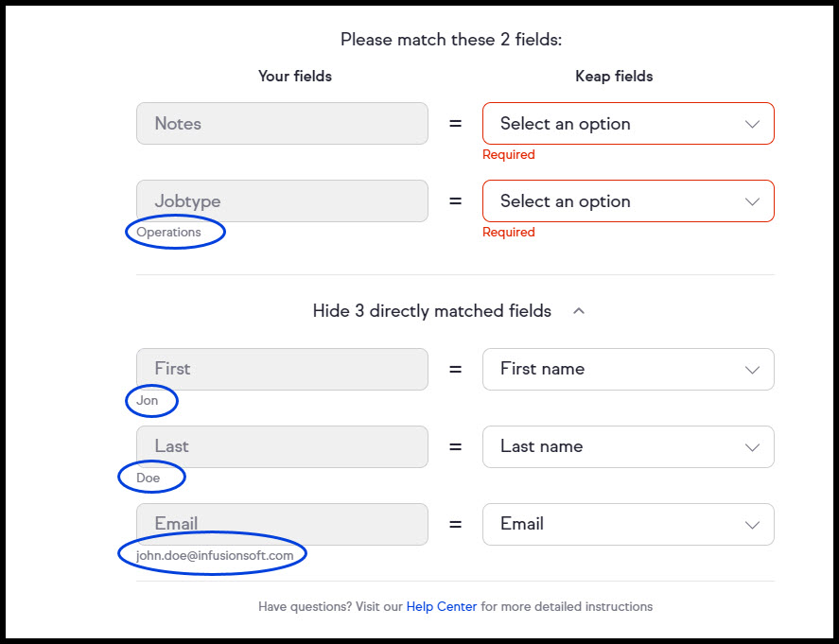Screen dimensions: 839x644
Task: Click the Your fields column heading
Action: coord(295,76)
